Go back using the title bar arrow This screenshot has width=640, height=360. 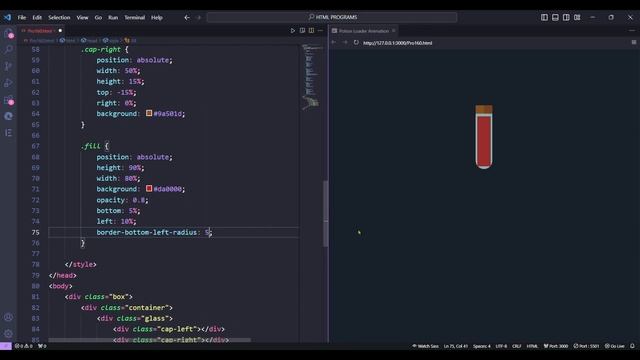point(187,18)
